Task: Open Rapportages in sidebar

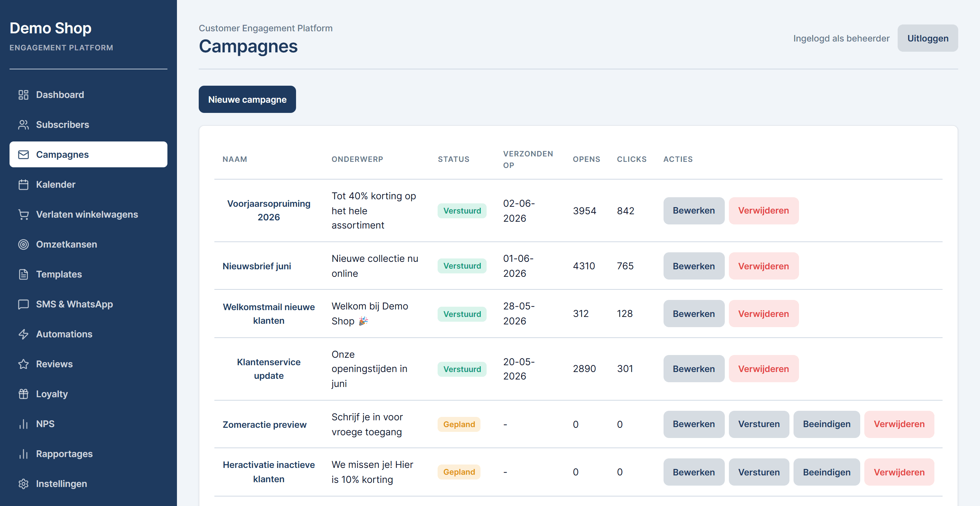Action: click(88, 454)
